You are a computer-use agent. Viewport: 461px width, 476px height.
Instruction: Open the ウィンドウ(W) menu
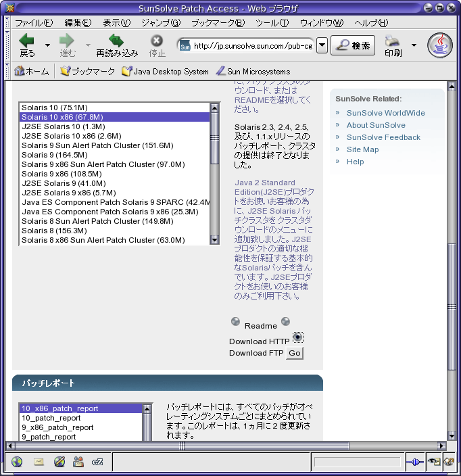point(322,23)
